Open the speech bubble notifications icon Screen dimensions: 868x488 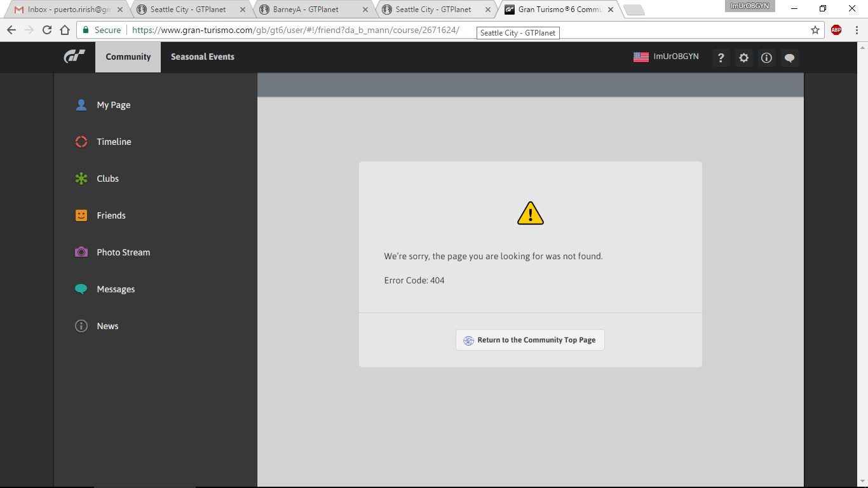pyautogui.click(x=789, y=58)
